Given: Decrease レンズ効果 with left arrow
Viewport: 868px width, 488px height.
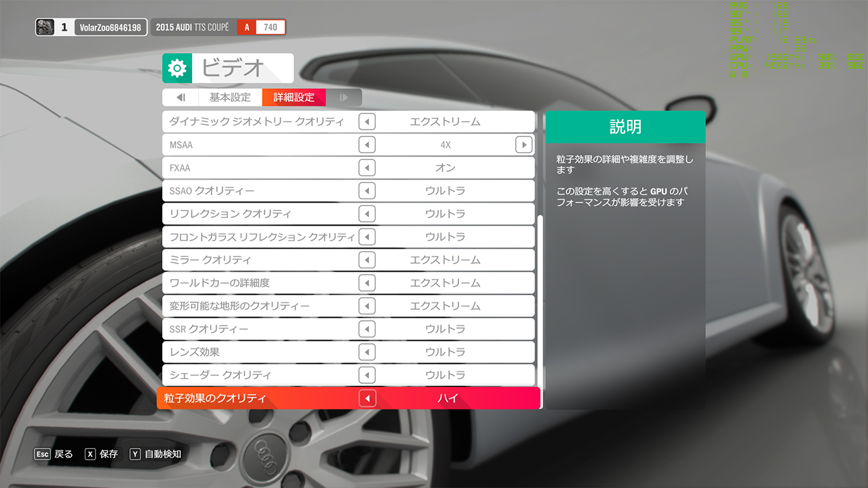Looking at the screenshot, I should point(366,352).
